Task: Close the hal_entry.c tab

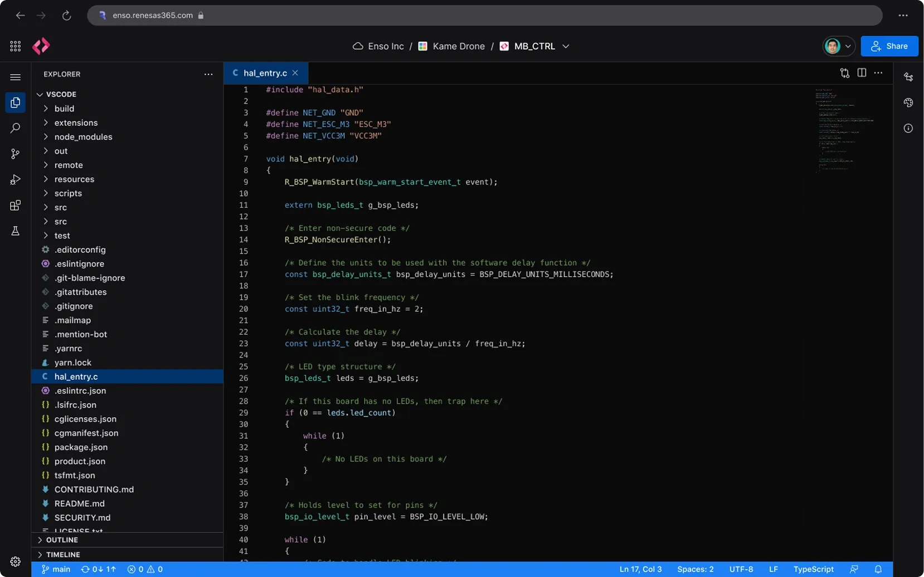Action: 295,73
